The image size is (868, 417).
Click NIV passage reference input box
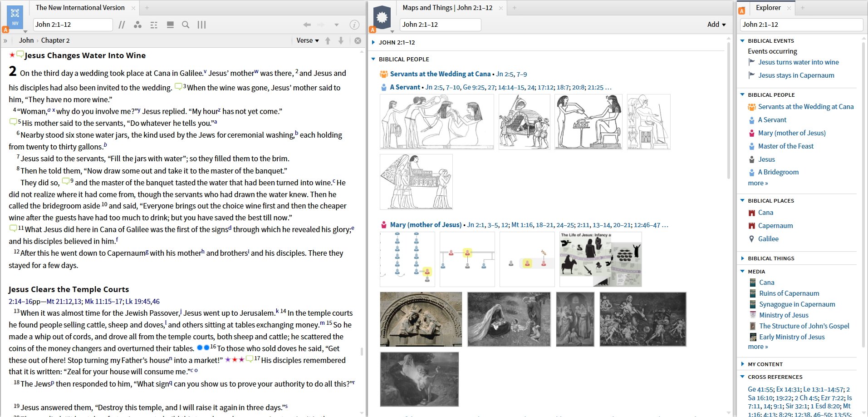point(73,25)
